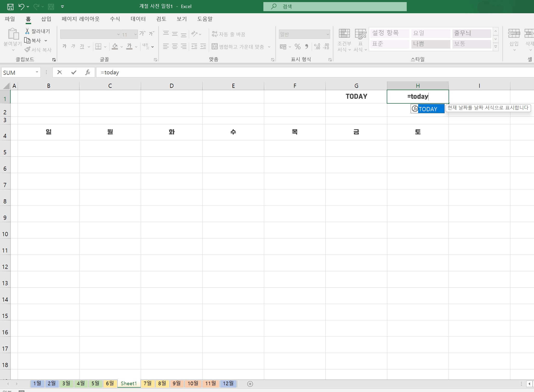Click Increase Decimal icon
The image size is (534, 392).
317,47
